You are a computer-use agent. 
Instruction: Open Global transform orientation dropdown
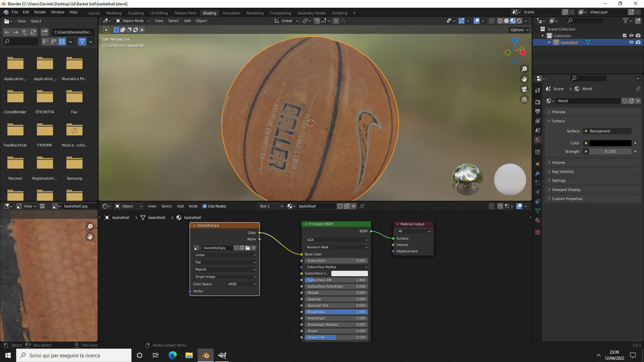(286, 21)
